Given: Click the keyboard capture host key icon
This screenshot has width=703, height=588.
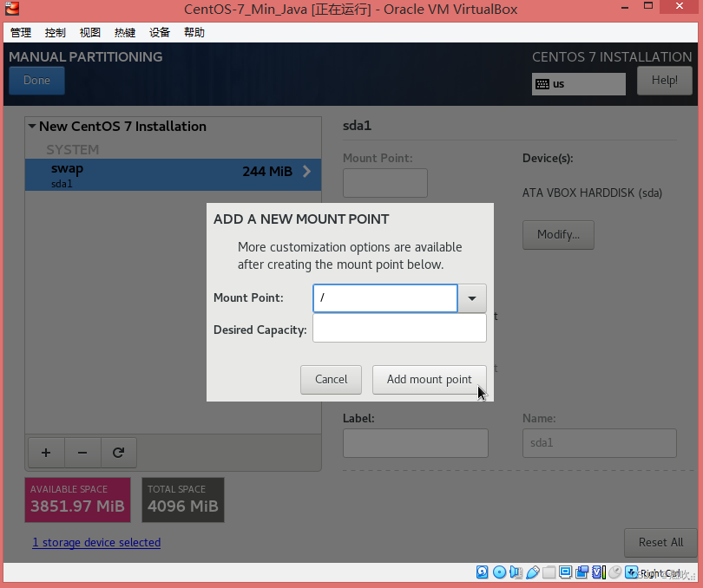Looking at the screenshot, I should pos(631,572).
